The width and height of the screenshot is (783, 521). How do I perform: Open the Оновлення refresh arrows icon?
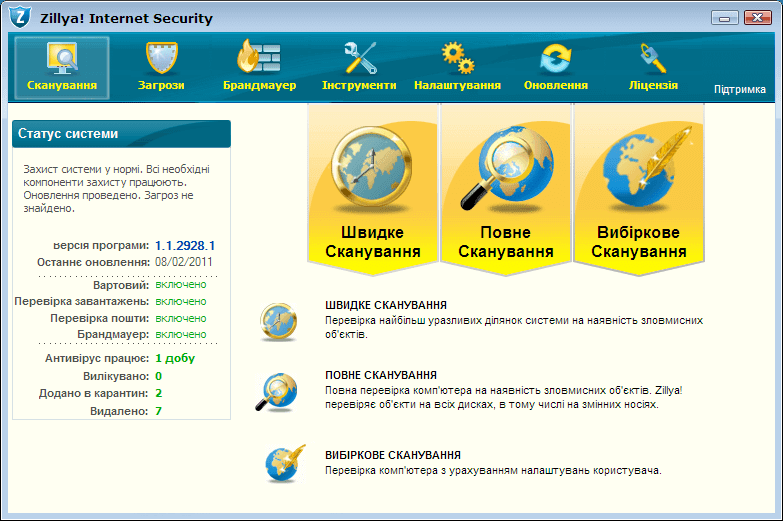(555, 58)
